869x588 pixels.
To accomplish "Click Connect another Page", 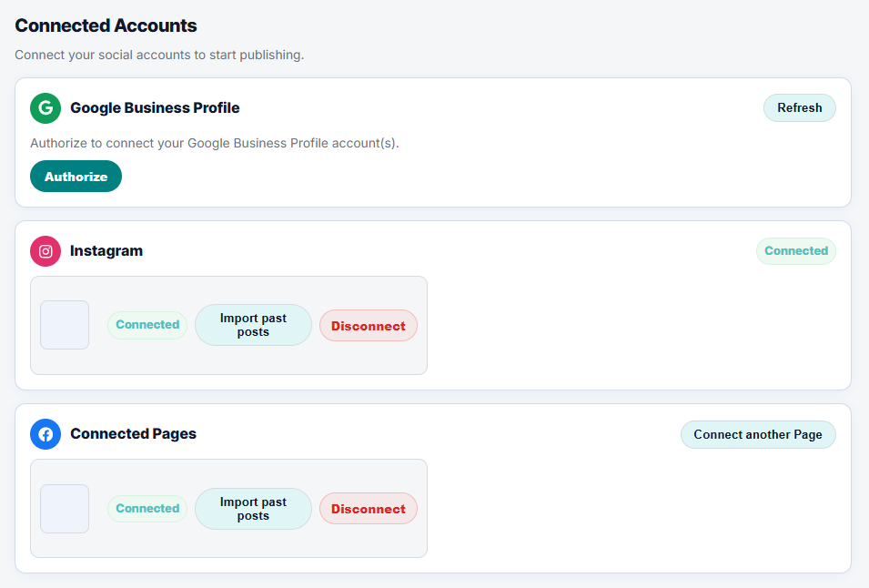I will [x=758, y=434].
